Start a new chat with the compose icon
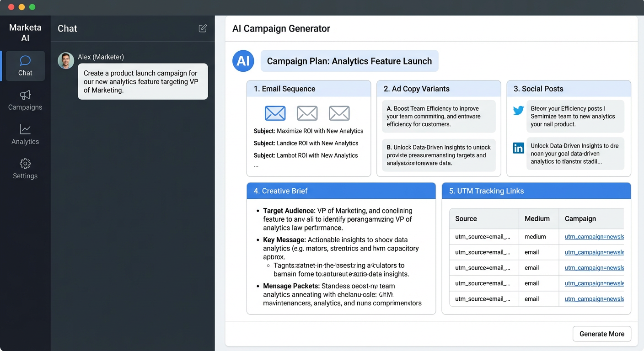The width and height of the screenshot is (644, 351). click(202, 28)
